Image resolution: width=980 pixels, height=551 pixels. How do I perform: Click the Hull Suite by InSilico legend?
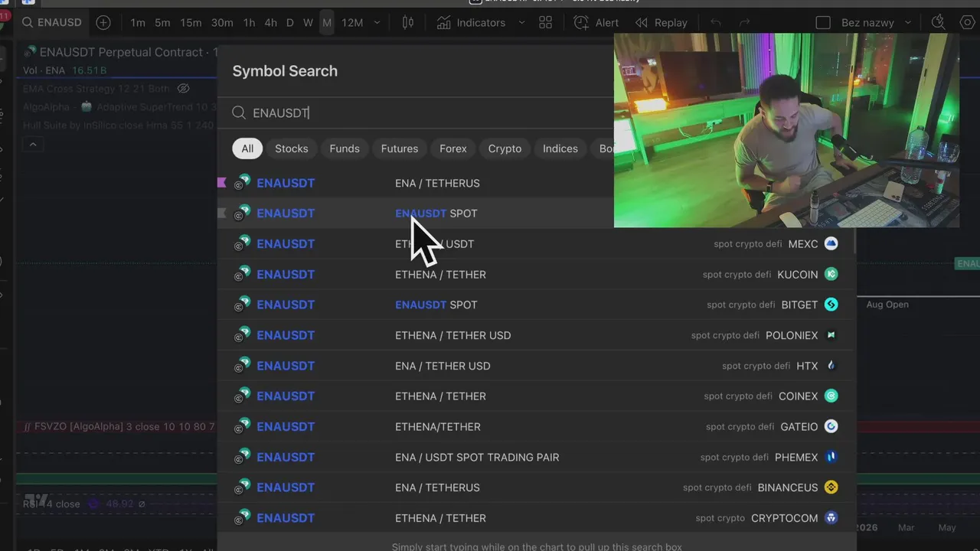tap(119, 125)
